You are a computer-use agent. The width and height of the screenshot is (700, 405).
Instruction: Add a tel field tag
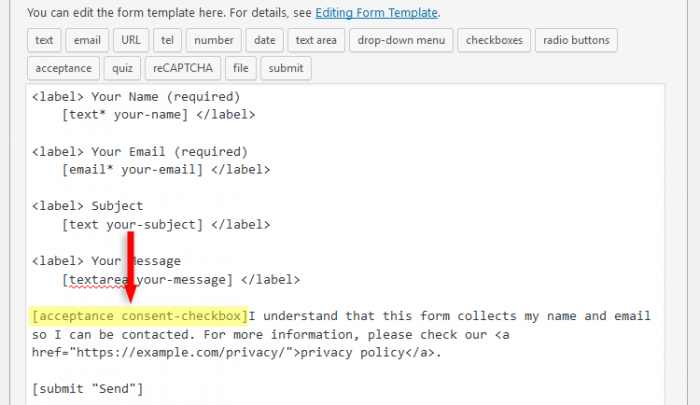[167, 40]
